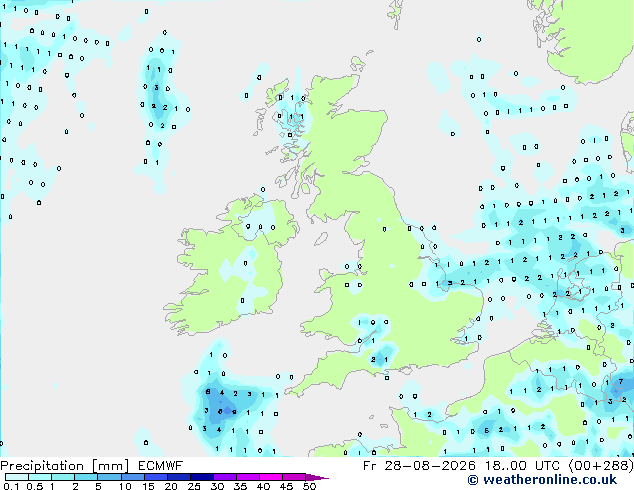Select the 0.1–0.5 mm legend swatch
This screenshot has height=490, width=634.
17,477
